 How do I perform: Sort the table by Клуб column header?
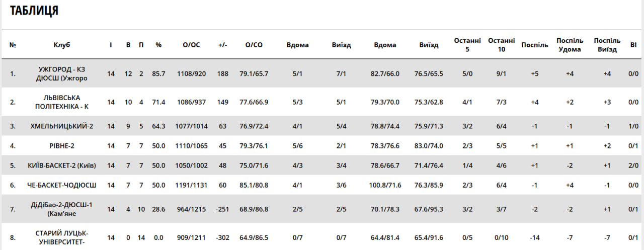62,45
